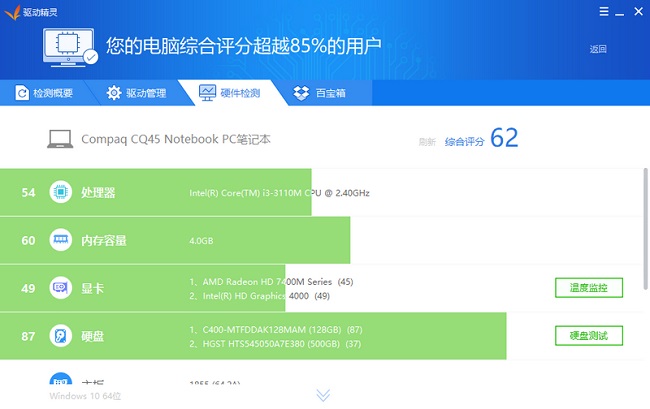Click 您的电脑综合评分超越85%的用户 headline

click(243, 46)
